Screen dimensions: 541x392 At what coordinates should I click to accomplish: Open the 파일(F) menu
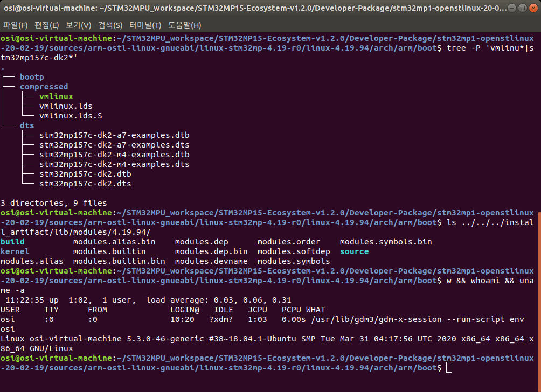(x=16, y=25)
